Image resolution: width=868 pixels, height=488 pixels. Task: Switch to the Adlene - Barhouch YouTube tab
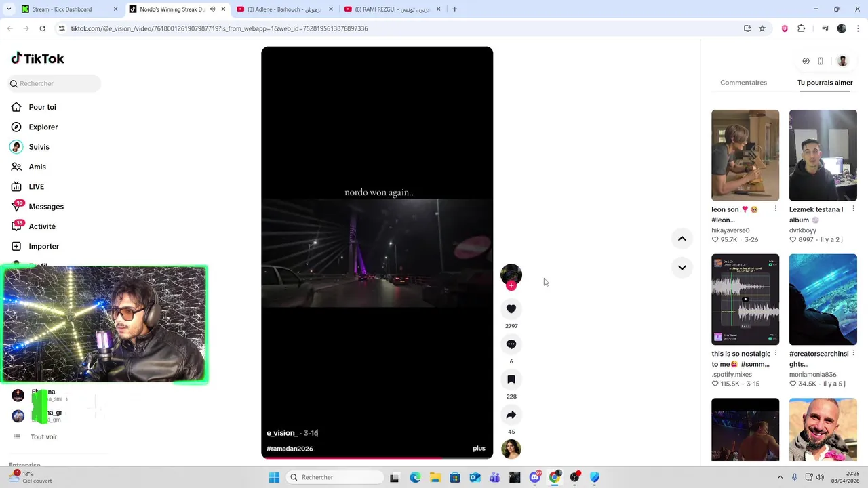pos(285,9)
